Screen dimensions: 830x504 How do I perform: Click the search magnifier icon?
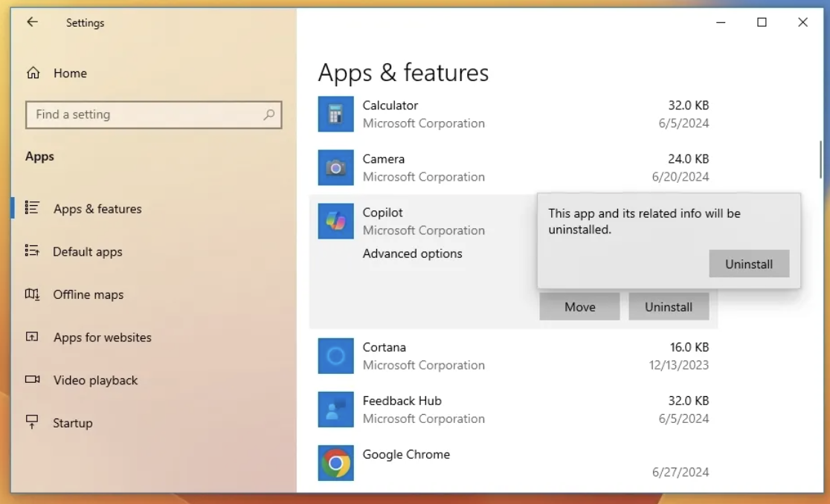pos(268,114)
